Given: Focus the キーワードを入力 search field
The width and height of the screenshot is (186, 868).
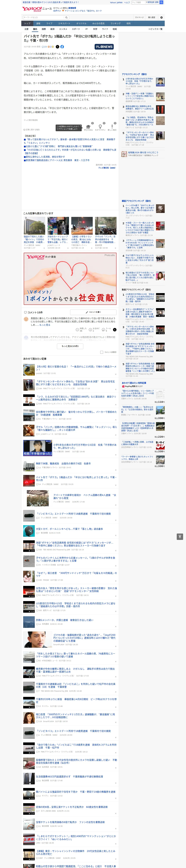Looking at the screenshot, I should tap(44, 18).
